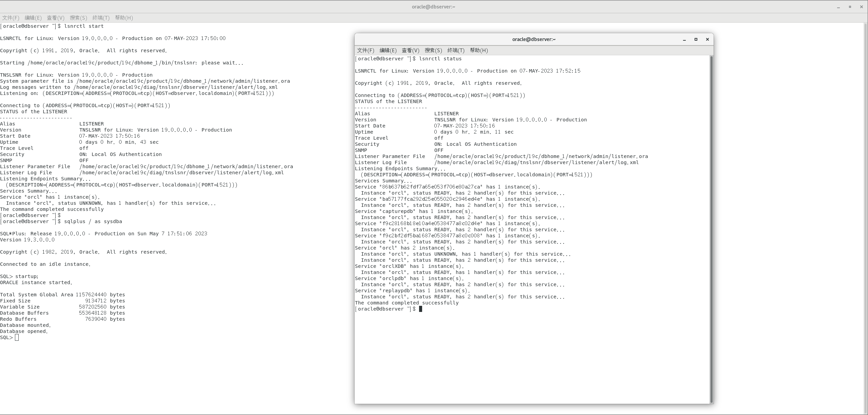This screenshot has width=868, height=415.
Task: Click Trace Level 'off' in background terminal
Action: [x=84, y=148]
